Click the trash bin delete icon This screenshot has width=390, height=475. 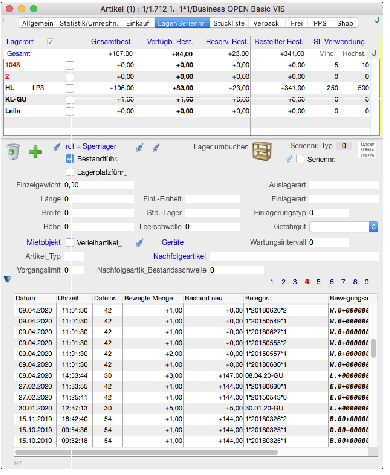[13, 152]
